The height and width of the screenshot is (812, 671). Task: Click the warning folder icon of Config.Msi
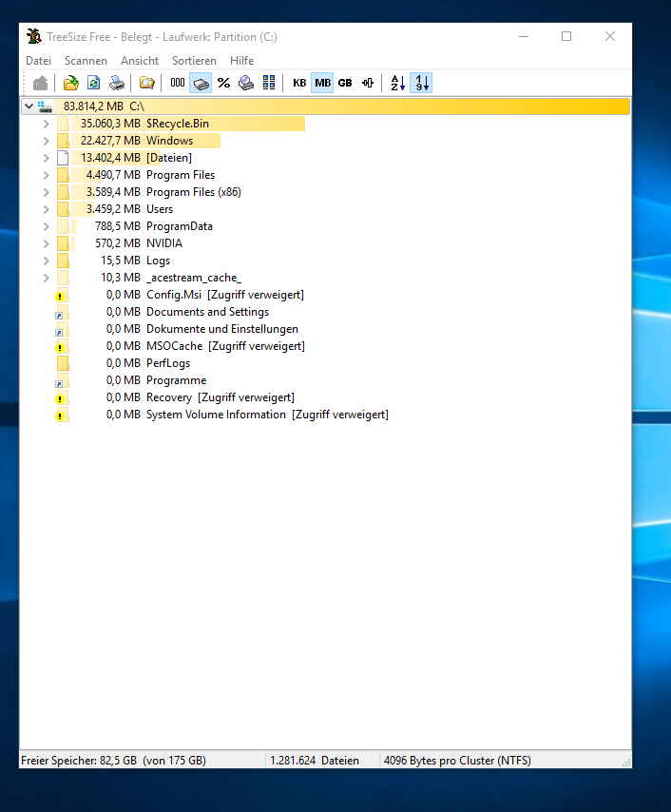(x=62, y=295)
